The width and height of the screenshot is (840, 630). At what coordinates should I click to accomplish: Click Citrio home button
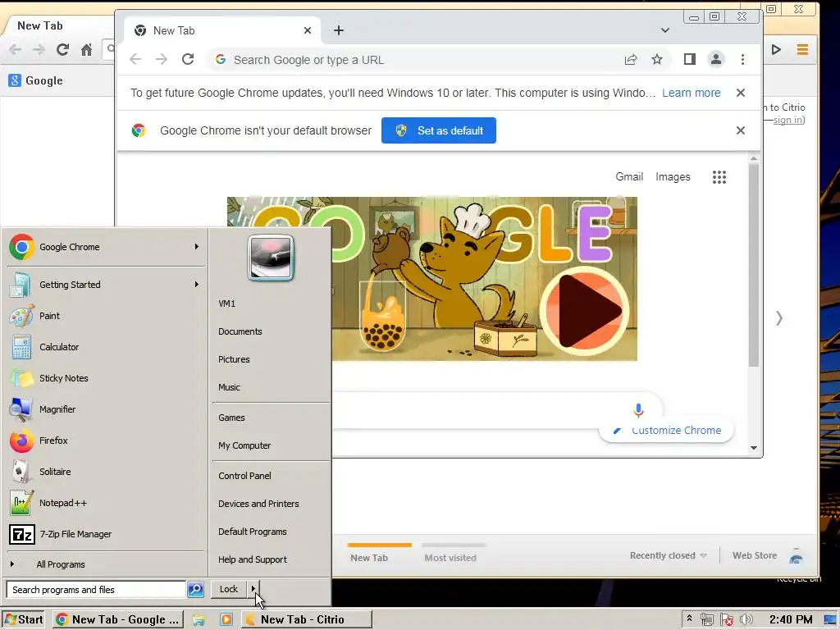click(x=86, y=50)
